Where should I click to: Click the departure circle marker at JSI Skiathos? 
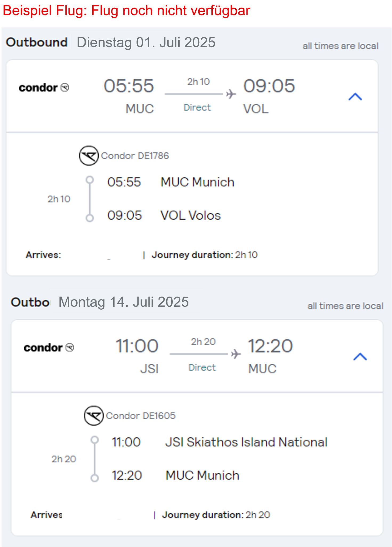(95, 440)
